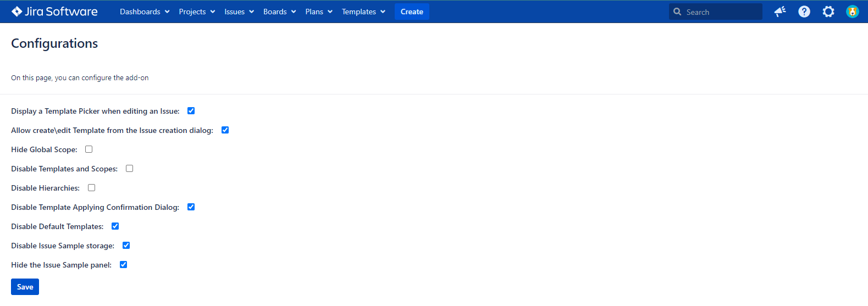Click the search magnifier icon
868x306 pixels.
point(677,12)
